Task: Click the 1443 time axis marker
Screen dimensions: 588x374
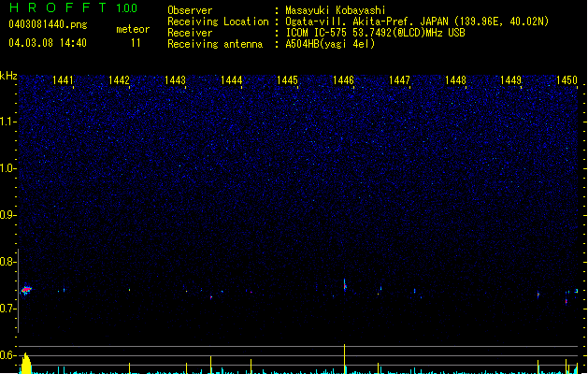Action: (175, 80)
